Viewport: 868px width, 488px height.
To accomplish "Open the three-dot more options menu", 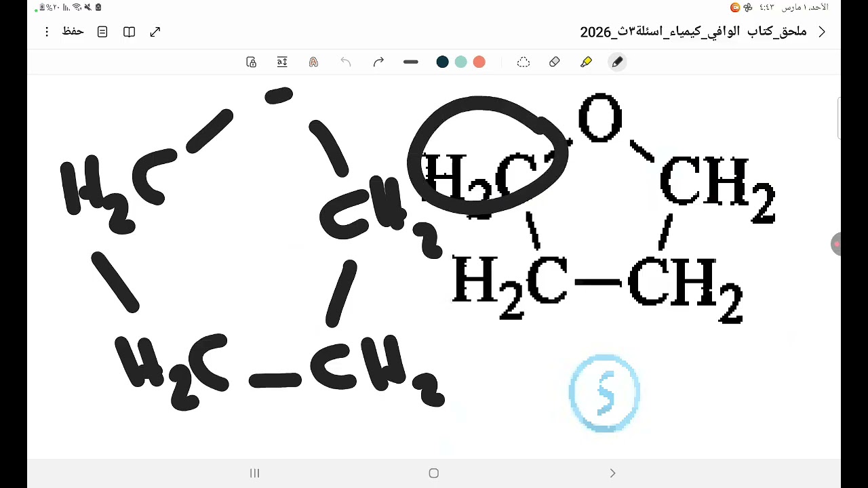I will tap(47, 32).
